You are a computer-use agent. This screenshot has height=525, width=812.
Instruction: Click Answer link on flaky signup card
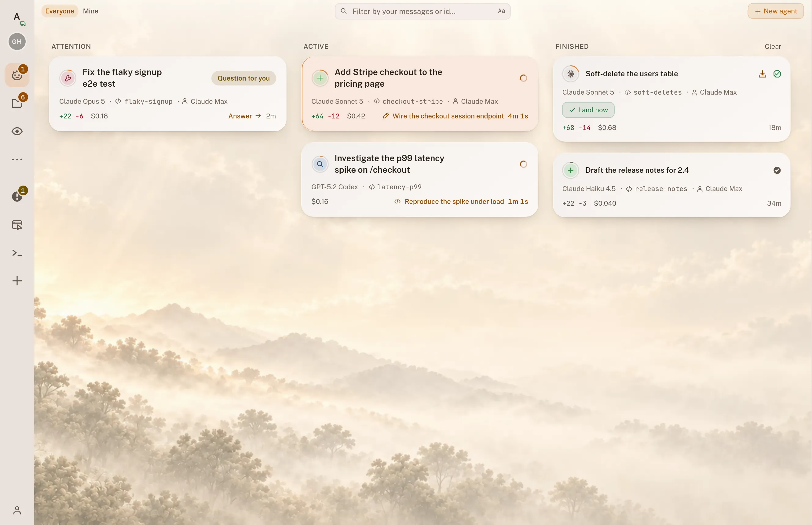(x=244, y=116)
